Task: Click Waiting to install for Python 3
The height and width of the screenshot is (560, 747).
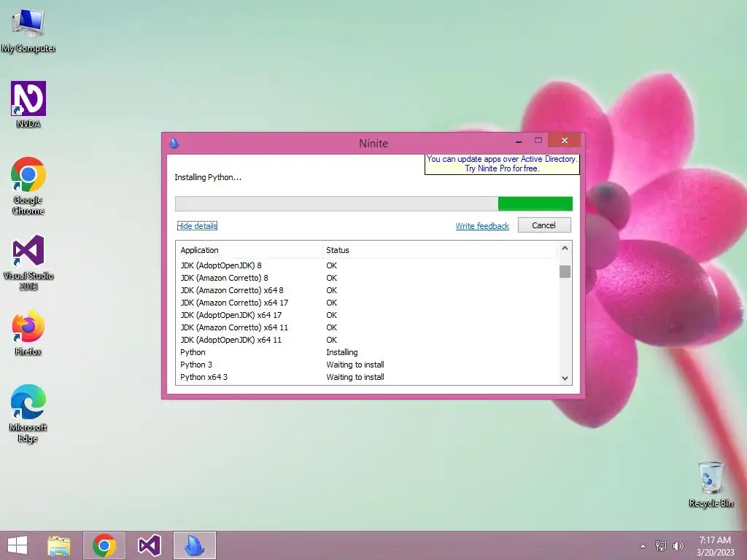Action: (355, 365)
